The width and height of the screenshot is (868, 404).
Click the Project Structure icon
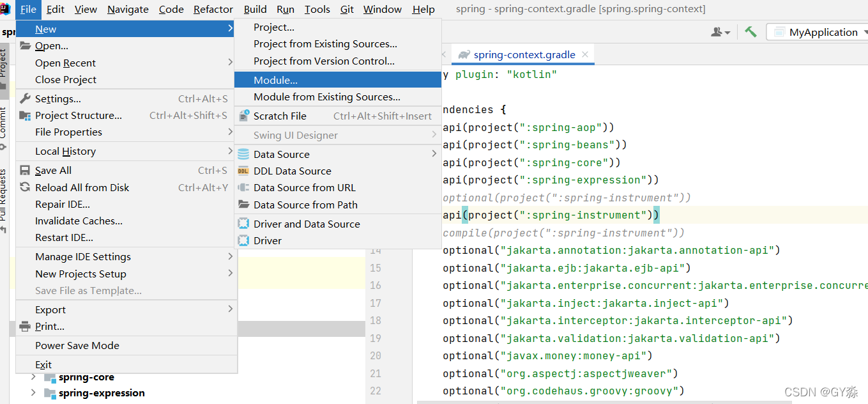coord(25,115)
